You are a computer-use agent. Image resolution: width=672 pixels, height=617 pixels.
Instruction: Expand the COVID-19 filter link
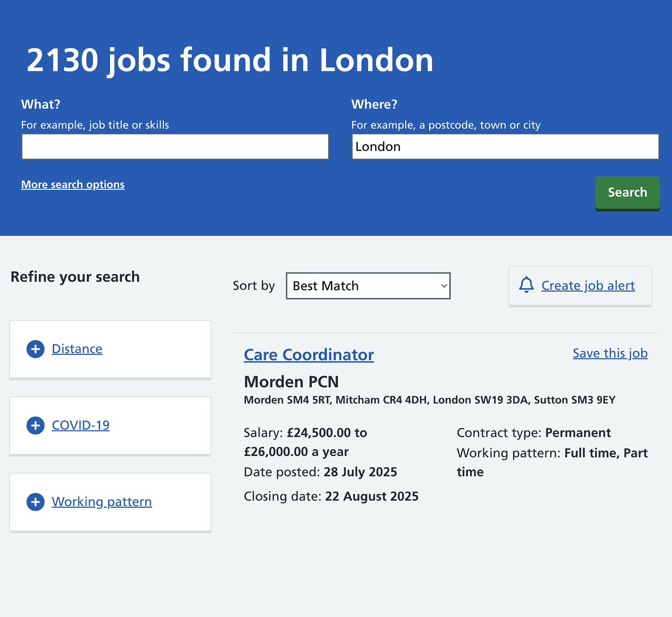click(x=80, y=426)
